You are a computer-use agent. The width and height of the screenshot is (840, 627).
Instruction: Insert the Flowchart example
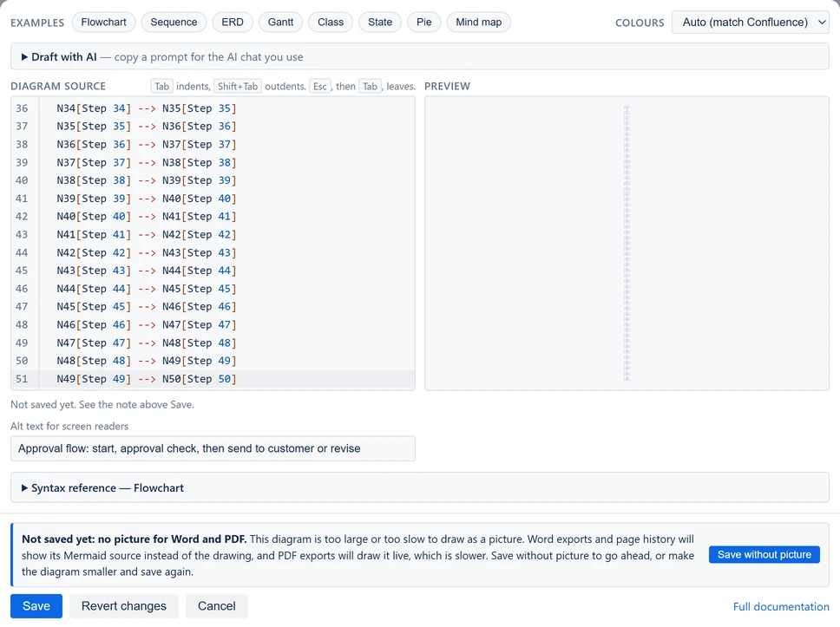tap(103, 22)
